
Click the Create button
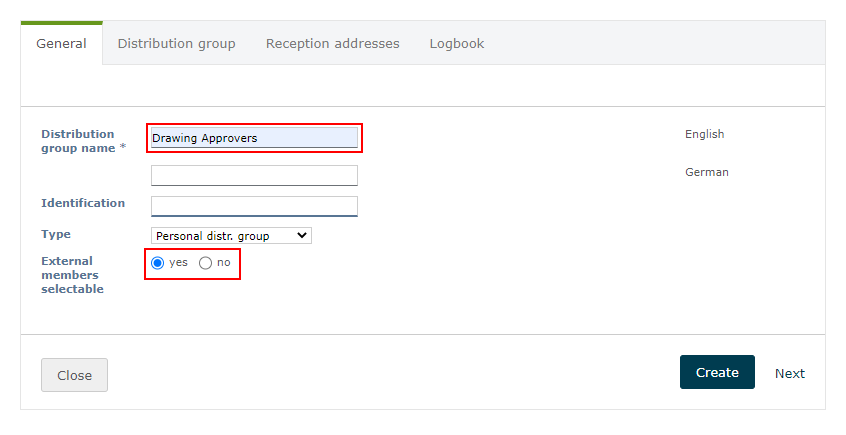point(717,372)
